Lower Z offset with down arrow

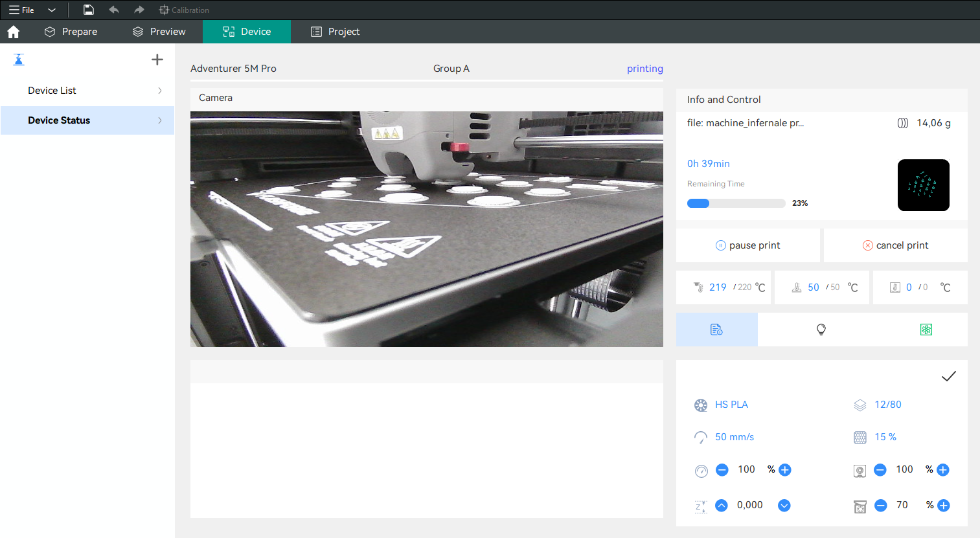coord(784,506)
